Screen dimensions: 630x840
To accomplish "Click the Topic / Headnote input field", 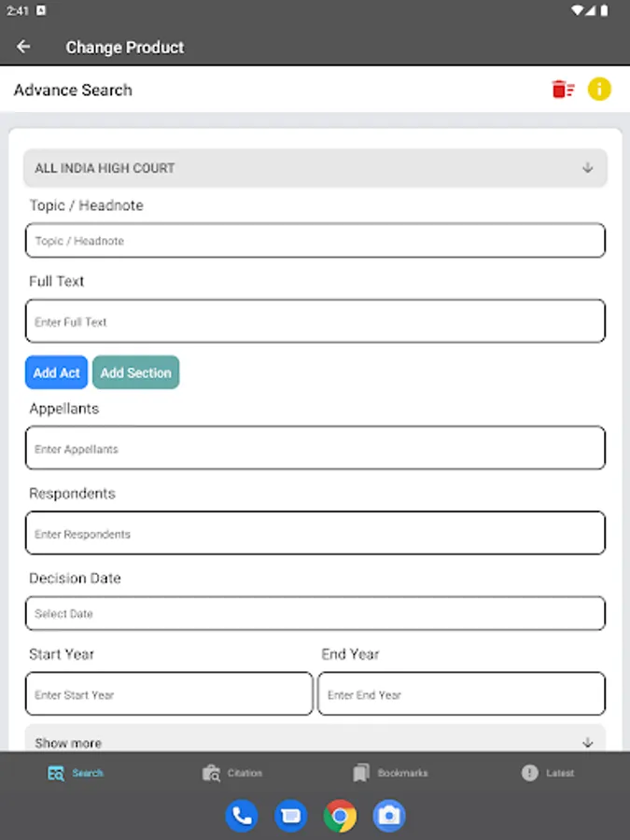I will [x=315, y=240].
